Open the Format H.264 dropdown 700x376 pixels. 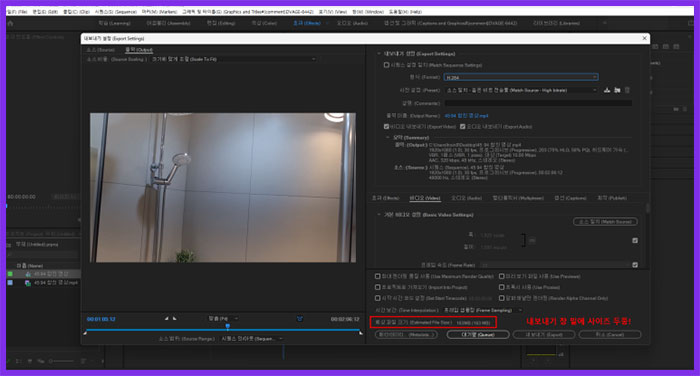tap(521, 77)
